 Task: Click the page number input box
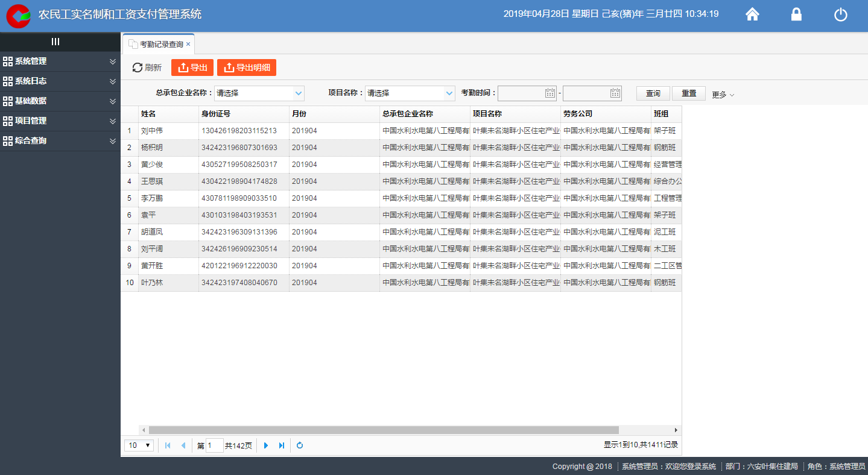215,445
